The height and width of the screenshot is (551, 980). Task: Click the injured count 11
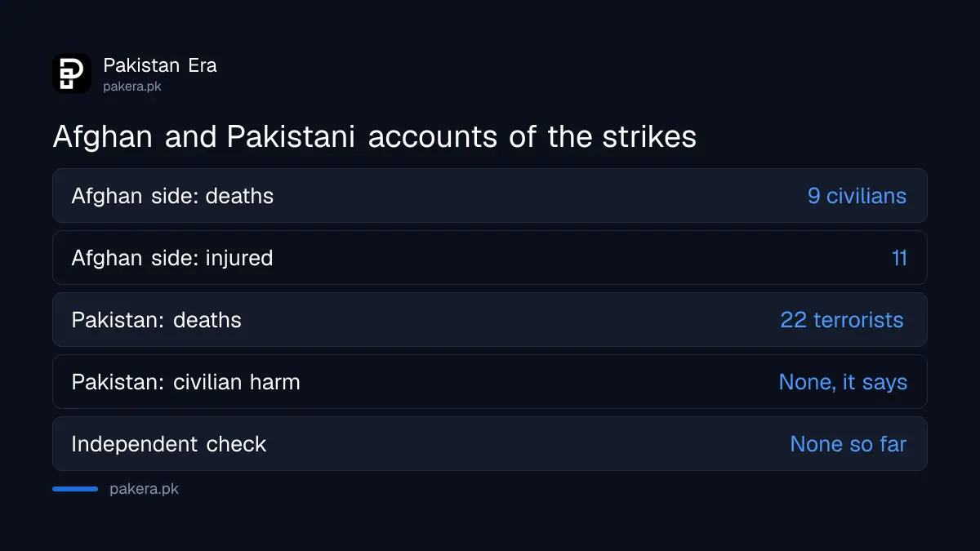click(899, 258)
